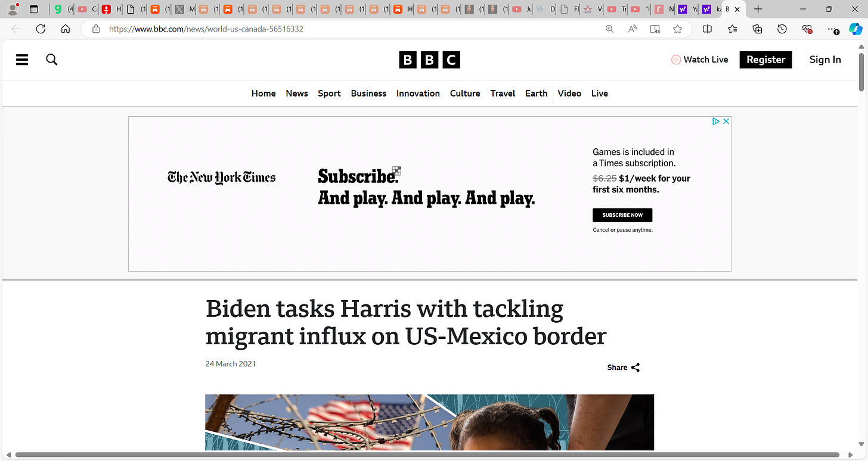
Task: Open the tab actions menu
Action: (x=34, y=9)
